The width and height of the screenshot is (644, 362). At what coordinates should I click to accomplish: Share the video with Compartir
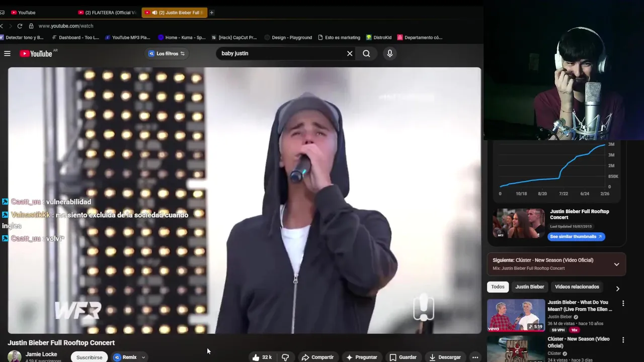[317, 357]
